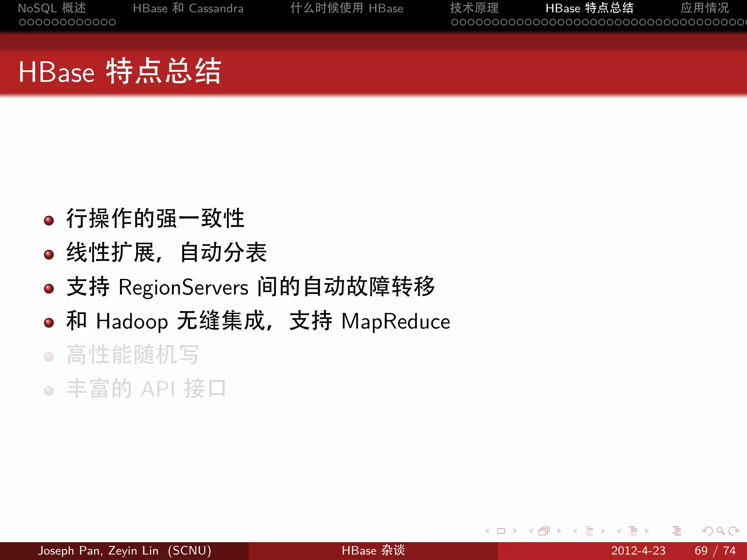This screenshot has height=560, width=747.
Task: Advance to next slide using right arrow
Action: click(515, 531)
